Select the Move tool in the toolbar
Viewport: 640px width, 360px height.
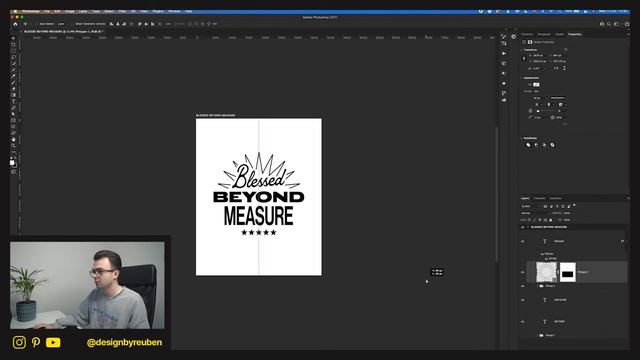[x=13, y=38]
